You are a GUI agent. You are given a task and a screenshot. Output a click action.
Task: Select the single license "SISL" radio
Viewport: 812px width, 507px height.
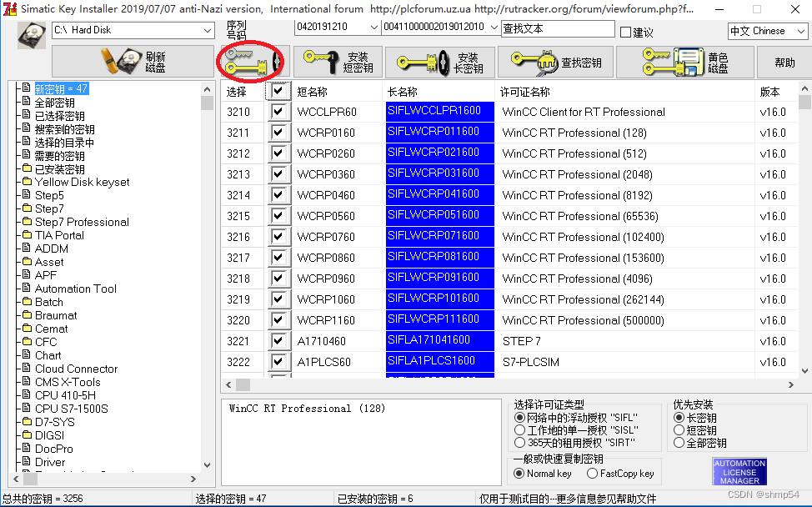point(519,429)
